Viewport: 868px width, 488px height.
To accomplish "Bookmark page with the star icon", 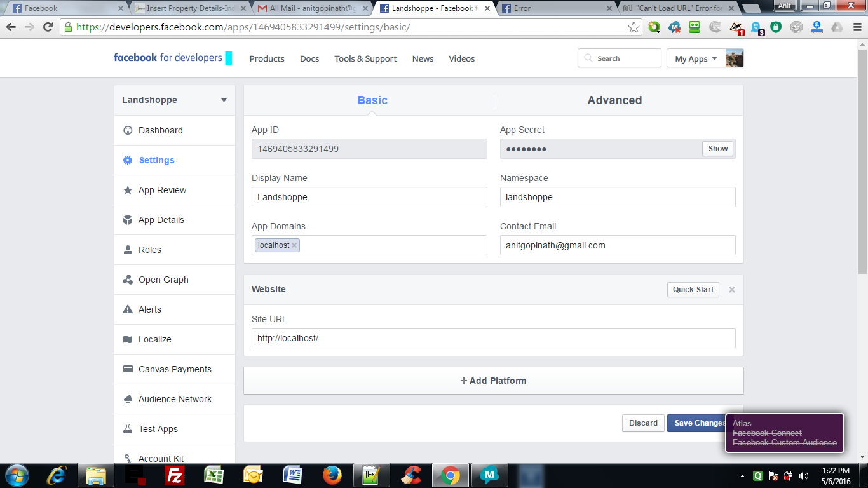I will (634, 27).
